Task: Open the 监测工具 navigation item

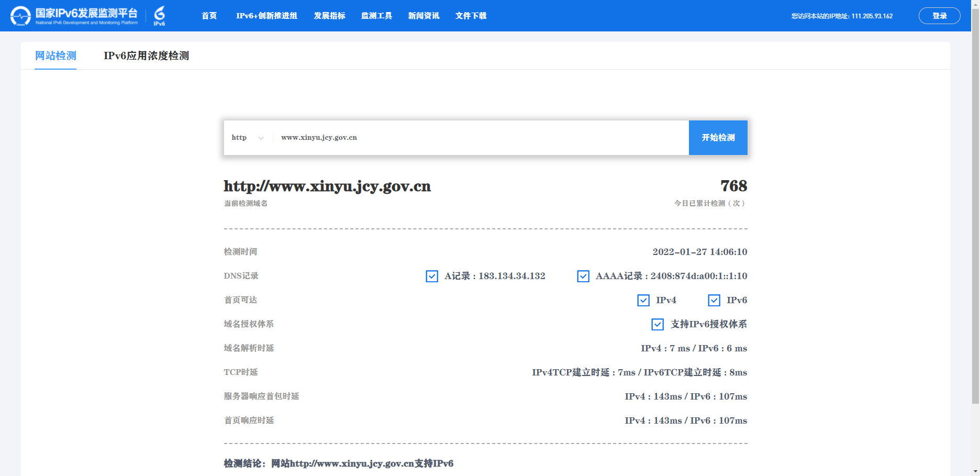Action: (x=376, y=16)
